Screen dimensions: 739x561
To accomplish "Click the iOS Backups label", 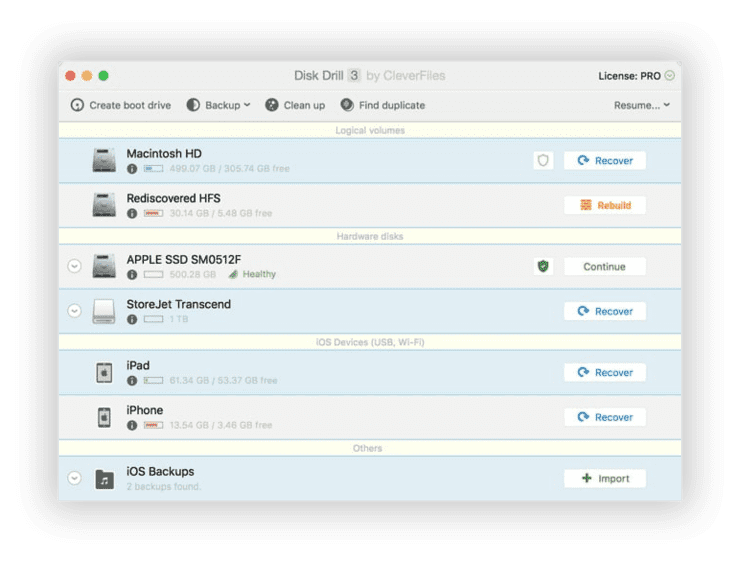I will (160, 472).
